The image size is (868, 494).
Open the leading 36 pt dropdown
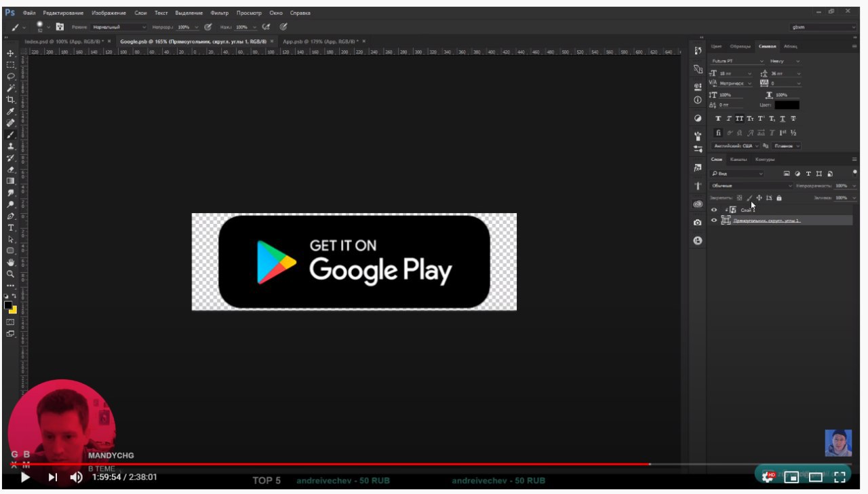click(x=786, y=73)
